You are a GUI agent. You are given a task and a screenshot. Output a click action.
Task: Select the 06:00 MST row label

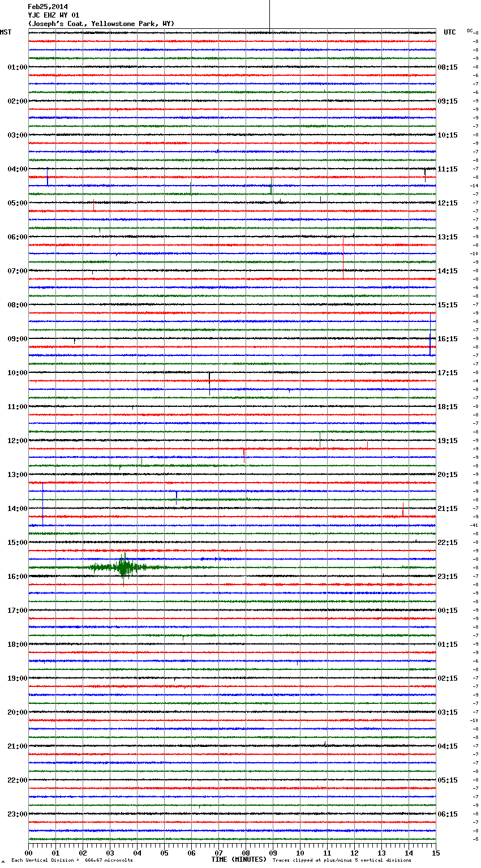18,237
